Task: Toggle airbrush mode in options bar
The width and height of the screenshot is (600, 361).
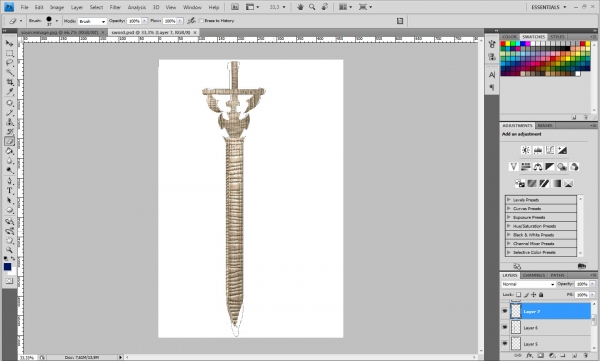Action: tap(191, 21)
